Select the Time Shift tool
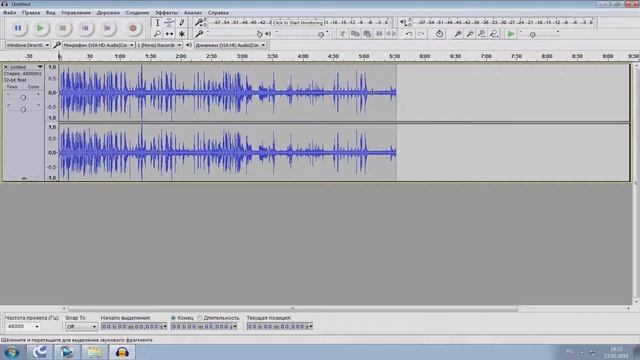Viewport: 640px width, 360px height. (x=169, y=34)
